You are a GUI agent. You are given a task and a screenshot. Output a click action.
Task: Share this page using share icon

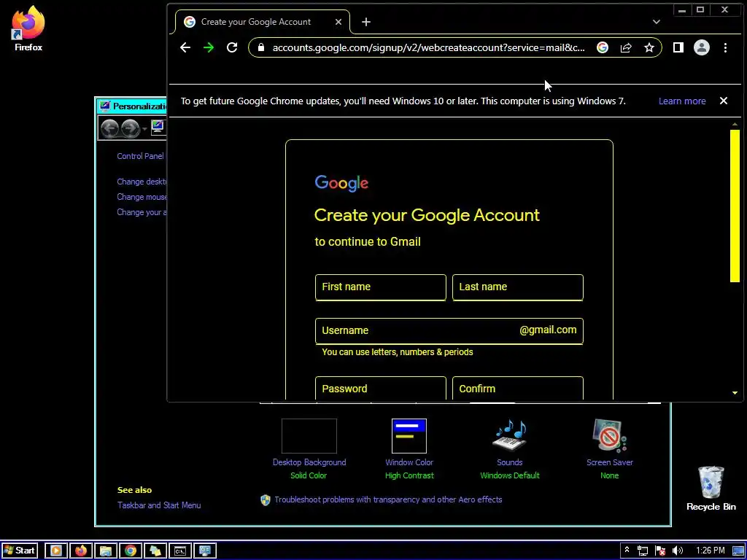(x=626, y=47)
